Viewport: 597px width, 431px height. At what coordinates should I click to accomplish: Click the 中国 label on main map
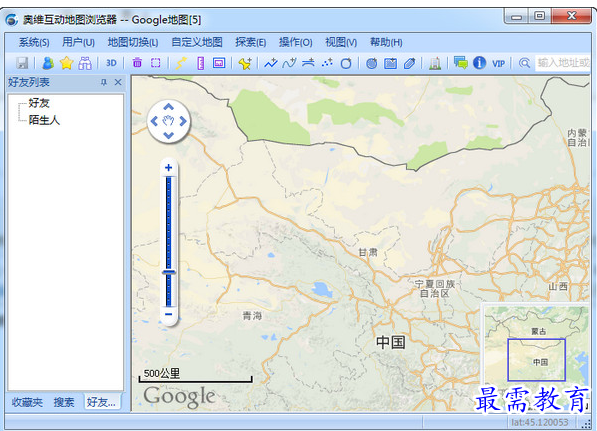click(x=391, y=342)
